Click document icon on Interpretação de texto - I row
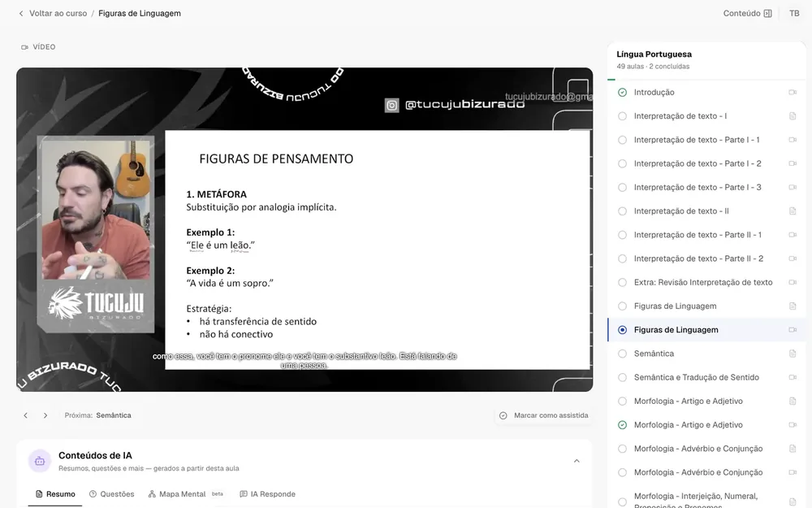 (x=793, y=116)
